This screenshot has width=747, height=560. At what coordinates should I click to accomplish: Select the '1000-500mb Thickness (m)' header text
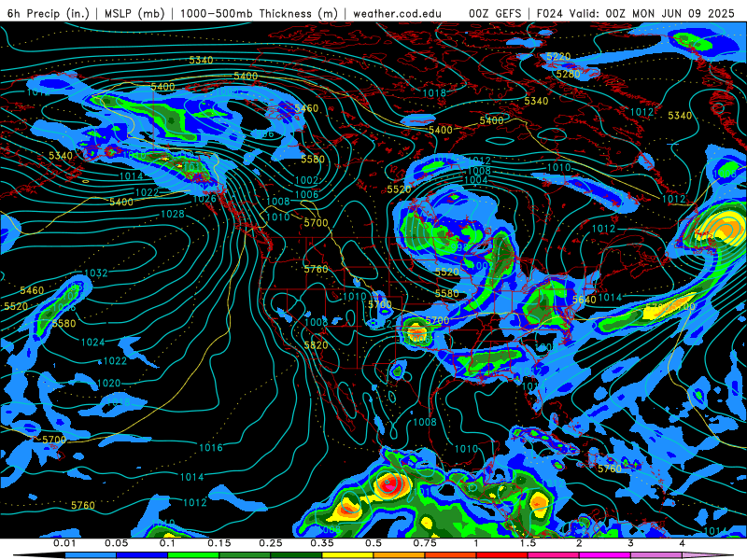pos(259,13)
